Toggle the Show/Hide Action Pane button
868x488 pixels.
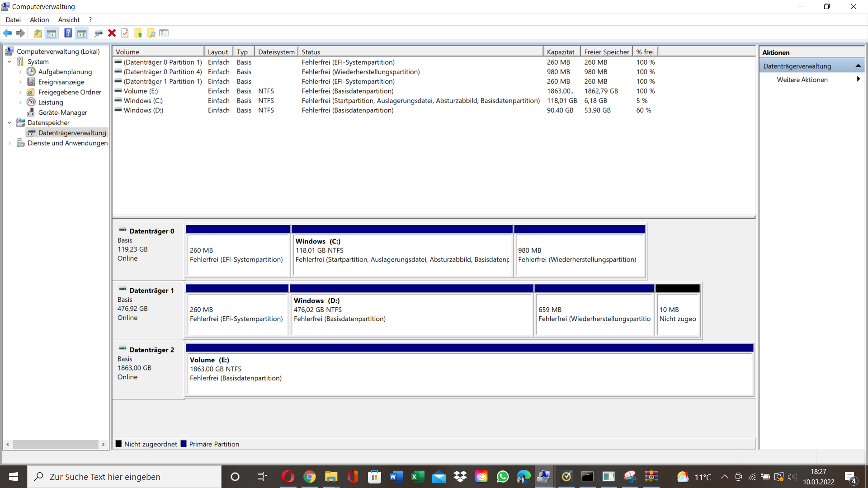point(82,33)
